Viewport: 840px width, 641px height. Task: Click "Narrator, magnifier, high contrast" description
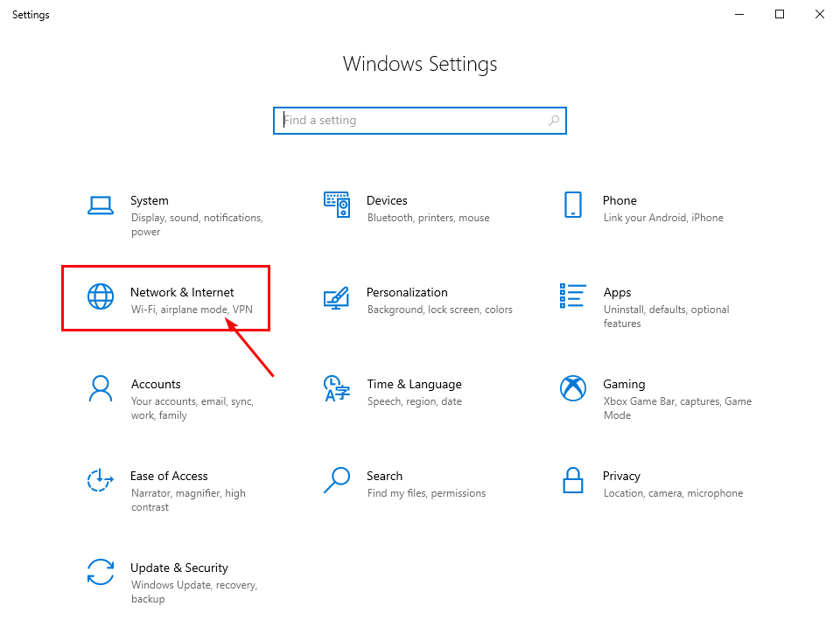[188, 500]
